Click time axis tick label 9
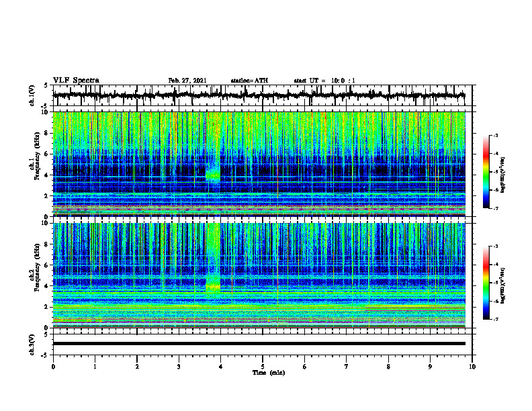Screen dimensions: 532x411 (430, 367)
